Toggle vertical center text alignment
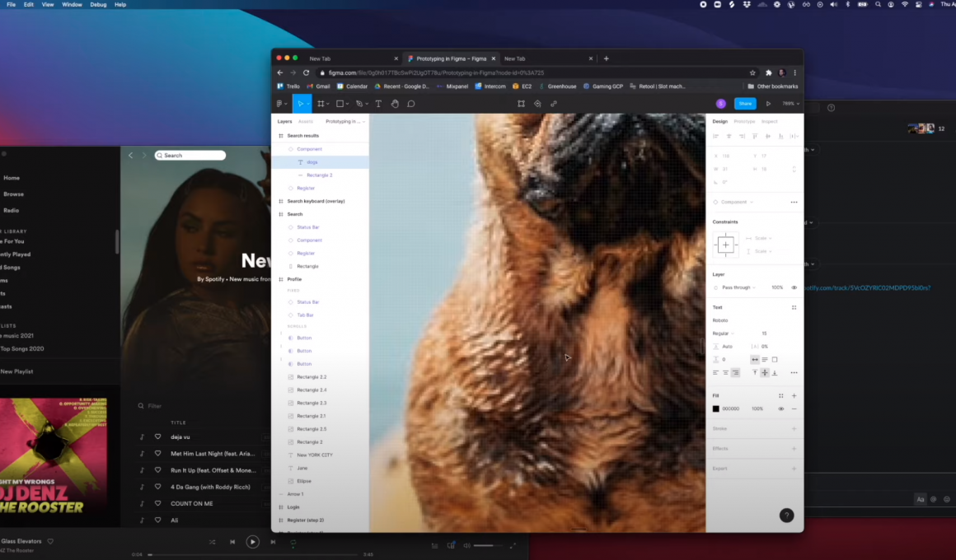Viewport: 956px width, 560px height. pyautogui.click(x=764, y=373)
